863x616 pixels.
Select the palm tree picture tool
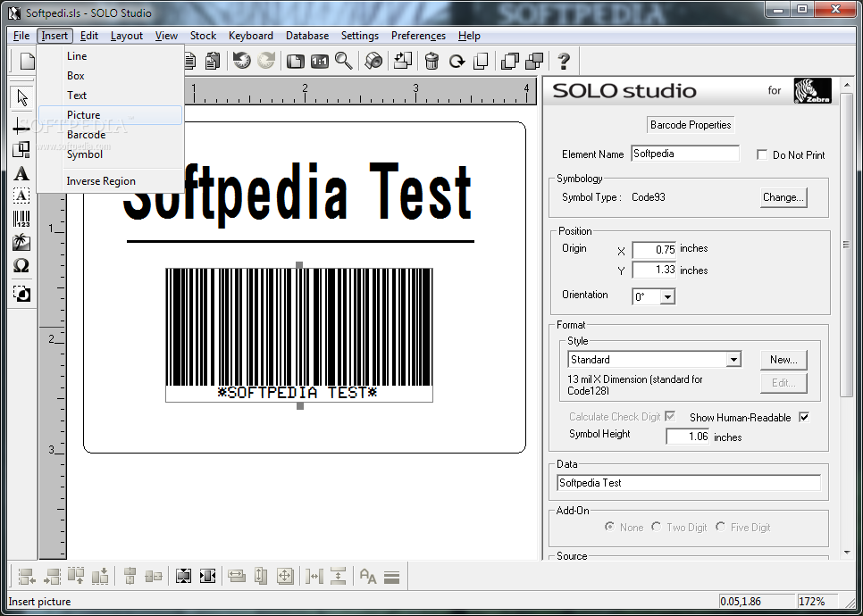pos(21,242)
